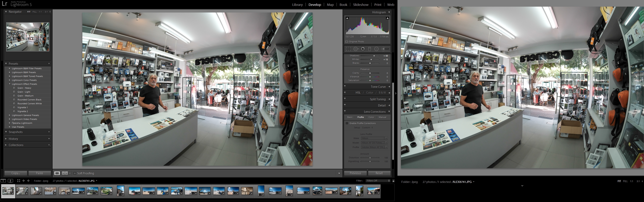Open Before/After view options arrow
Screen dimensions: 644x202
[70, 173]
